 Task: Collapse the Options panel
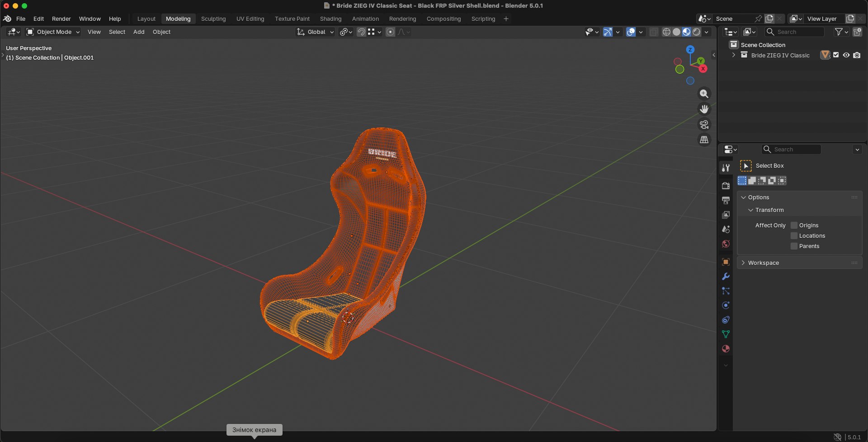click(x=743, y=197)
